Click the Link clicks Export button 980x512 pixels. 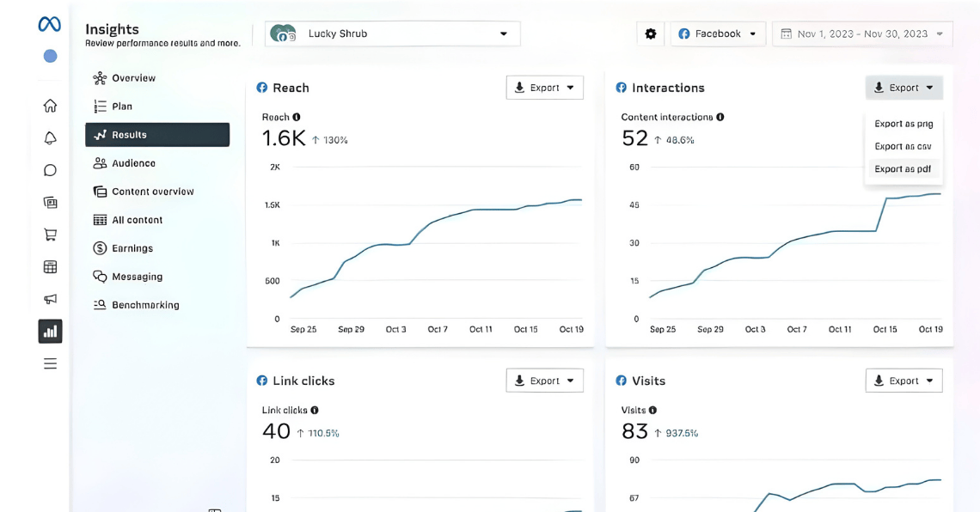coord(544,381)
